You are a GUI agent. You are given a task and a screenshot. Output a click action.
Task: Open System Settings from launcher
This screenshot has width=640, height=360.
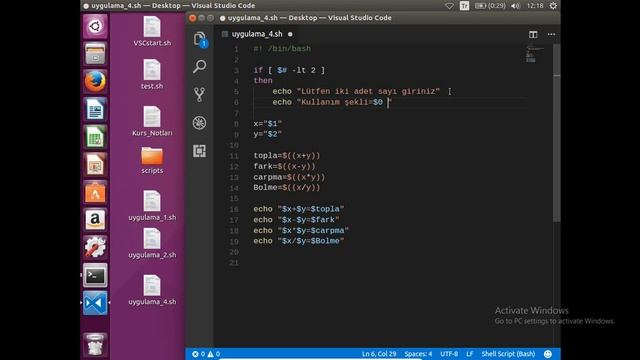coord(95,247)
